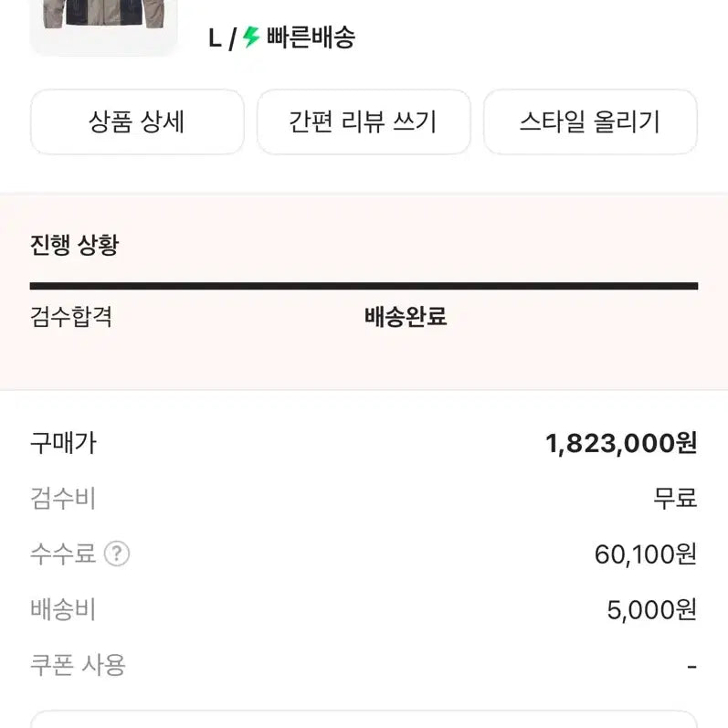Select the 진행 상황 section heading
728x728 pixels.
click(x=74, y=246)
